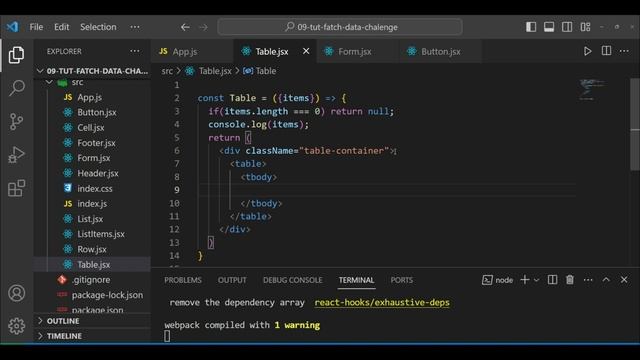Click the src breadcrumb
The height and width of the screenshot is (360, 640).
pos(167,71)
